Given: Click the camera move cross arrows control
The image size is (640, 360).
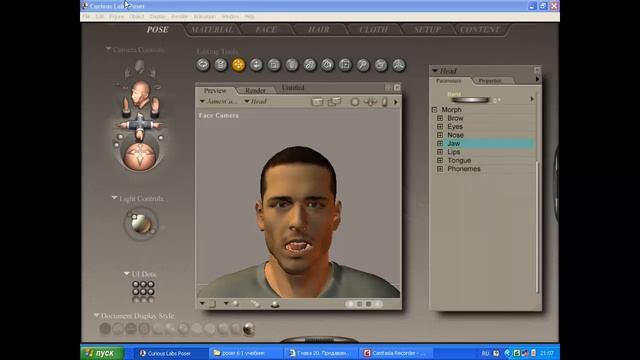Looking at the screenshot, I should 139,125.
